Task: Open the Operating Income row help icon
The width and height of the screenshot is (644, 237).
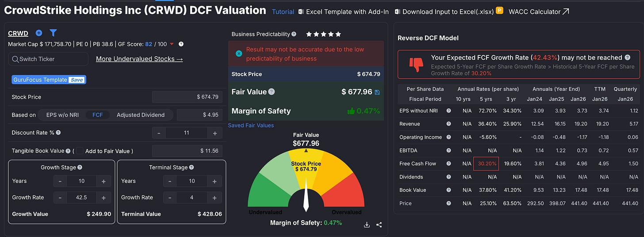Action: tap(448, 137)
